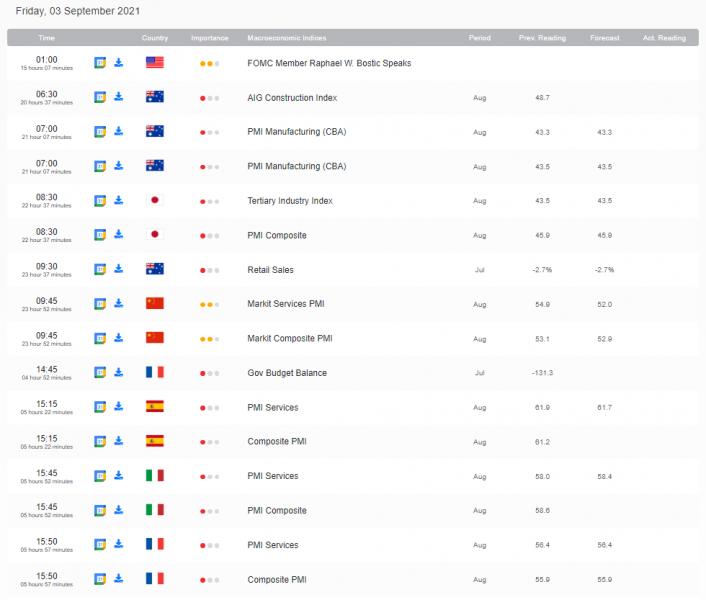Click the Forecast column header
This screenshot has height=600, width=706.
pos(605,38)
